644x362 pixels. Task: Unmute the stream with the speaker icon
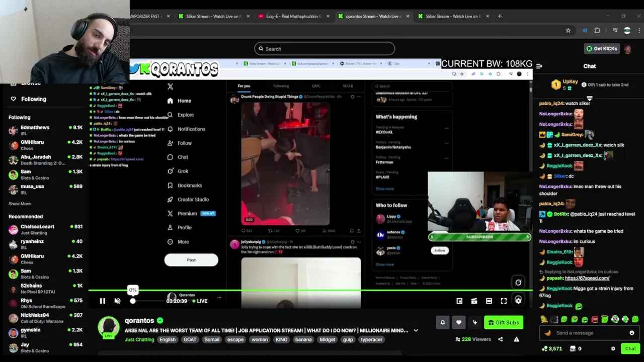117,301
